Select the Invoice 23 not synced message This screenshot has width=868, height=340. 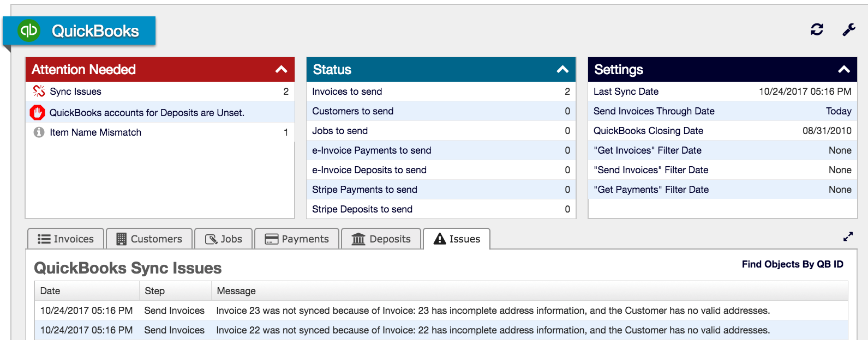pos(493,311)
